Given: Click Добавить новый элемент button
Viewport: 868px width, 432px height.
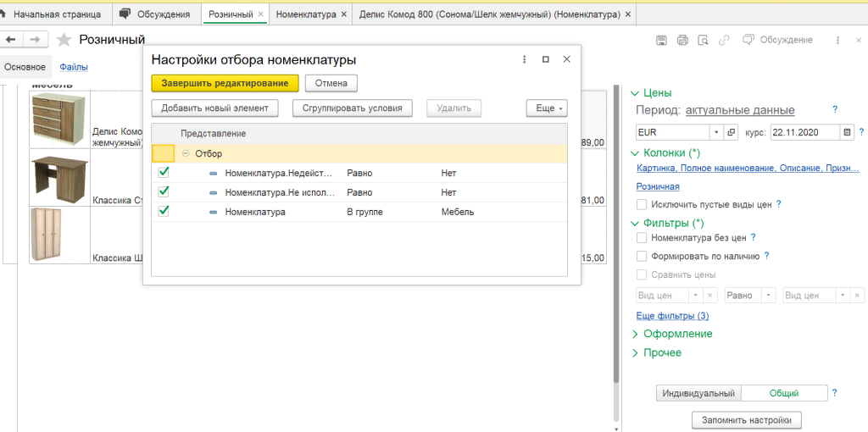Looking at the screenshot, I should [x=214, y=108].
